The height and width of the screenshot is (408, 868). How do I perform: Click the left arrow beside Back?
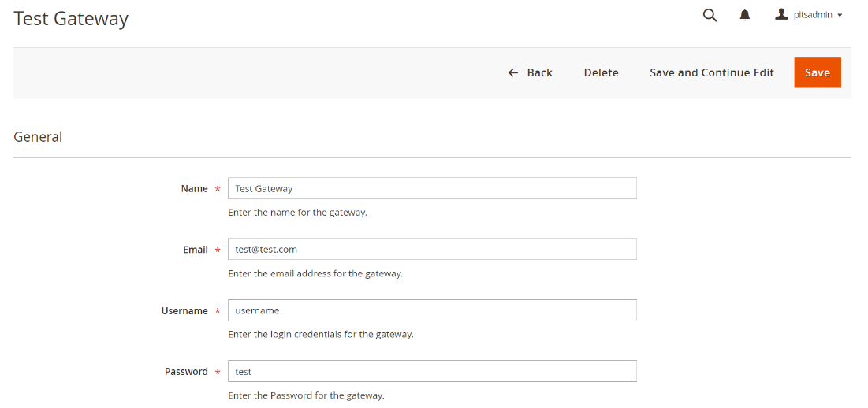(513, 72)
